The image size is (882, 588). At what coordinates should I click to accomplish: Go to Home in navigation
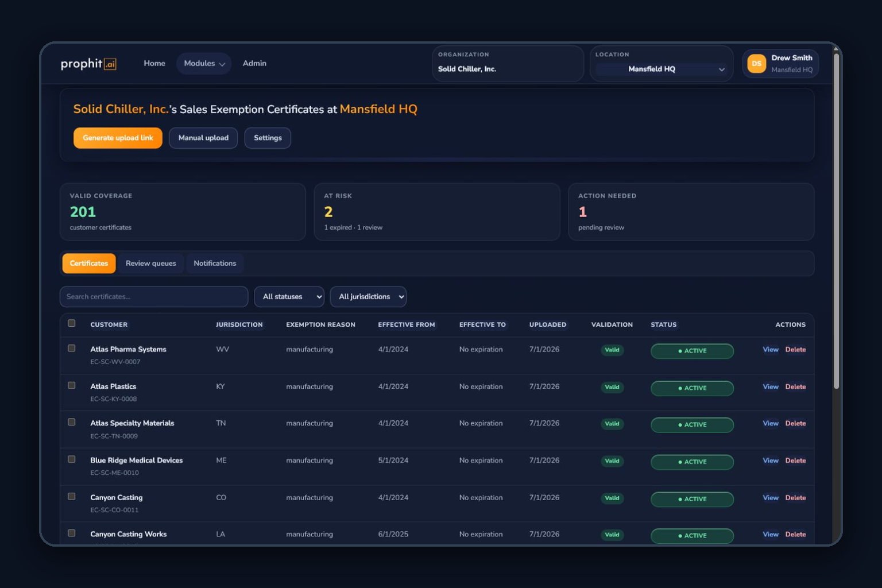[x=154, y=64]
